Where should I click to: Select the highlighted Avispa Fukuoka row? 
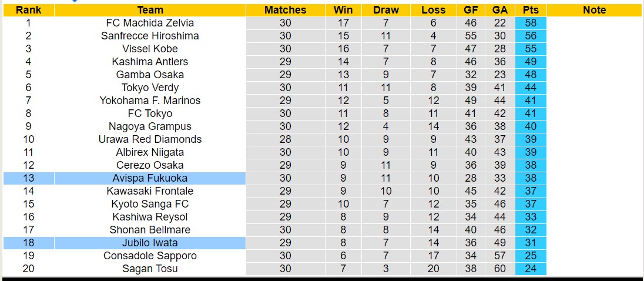(x=150, y=178)
